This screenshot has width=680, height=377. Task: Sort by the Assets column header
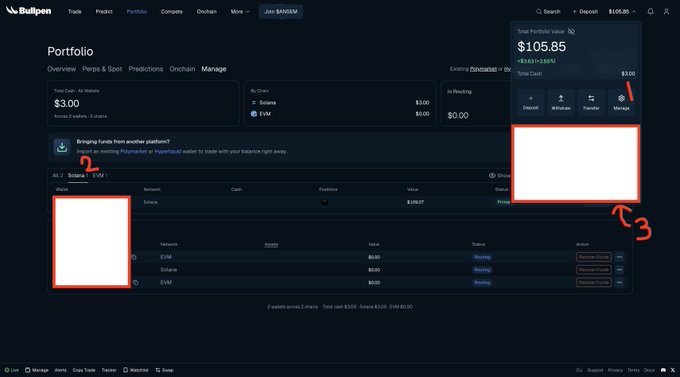(x=271, y=245)
